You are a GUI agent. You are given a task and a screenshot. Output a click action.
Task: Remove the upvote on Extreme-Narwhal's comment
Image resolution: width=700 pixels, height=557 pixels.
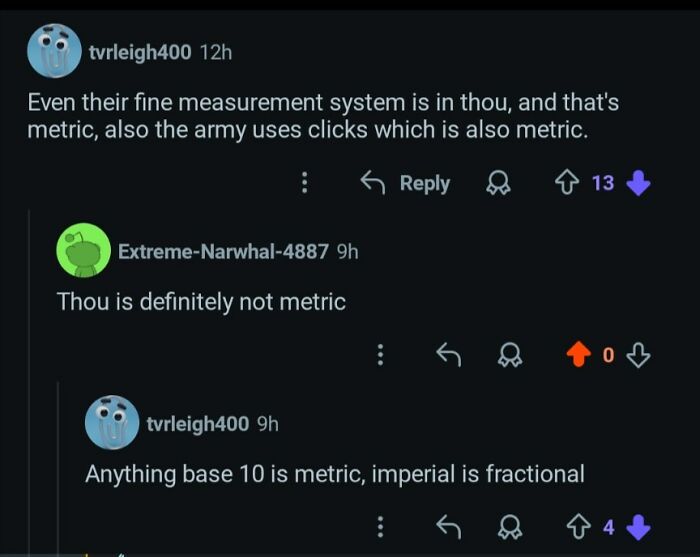pyautogui.click(x=575, y=354)
